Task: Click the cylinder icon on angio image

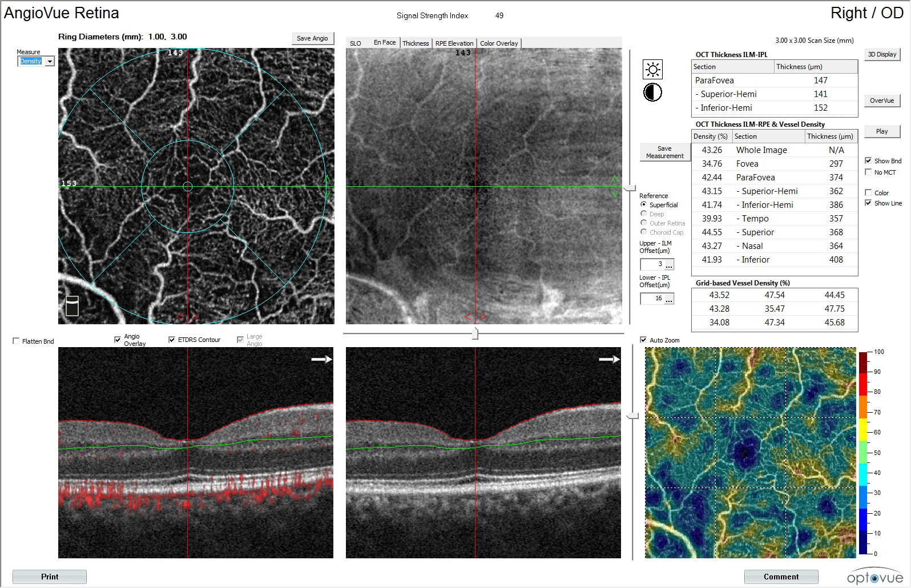Action: click(x=71, y=305)
